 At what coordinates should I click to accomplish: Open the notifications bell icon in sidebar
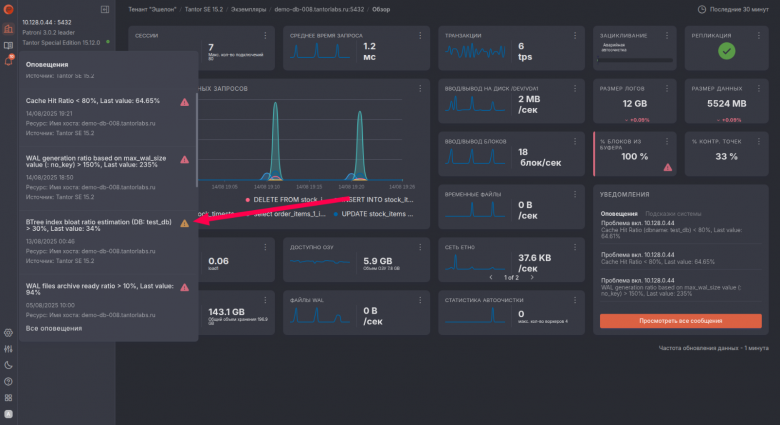(8, 61)
